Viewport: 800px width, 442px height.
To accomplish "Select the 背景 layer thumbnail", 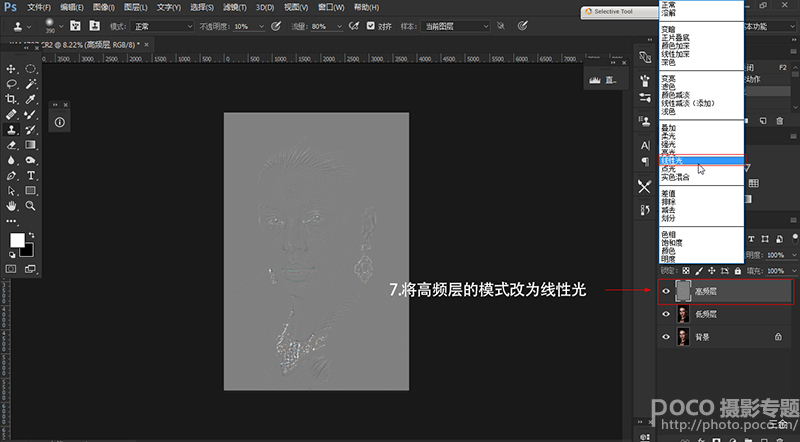I will click(683, 338).
